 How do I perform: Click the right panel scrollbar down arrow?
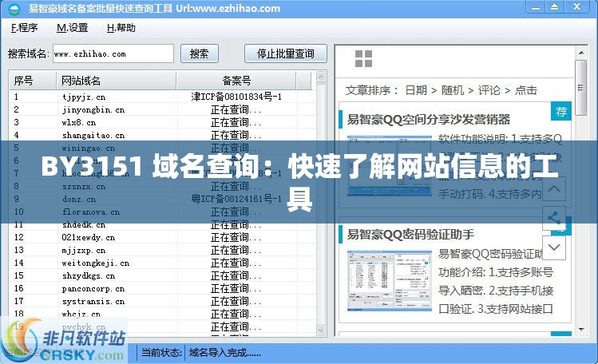tap(581, 329)
